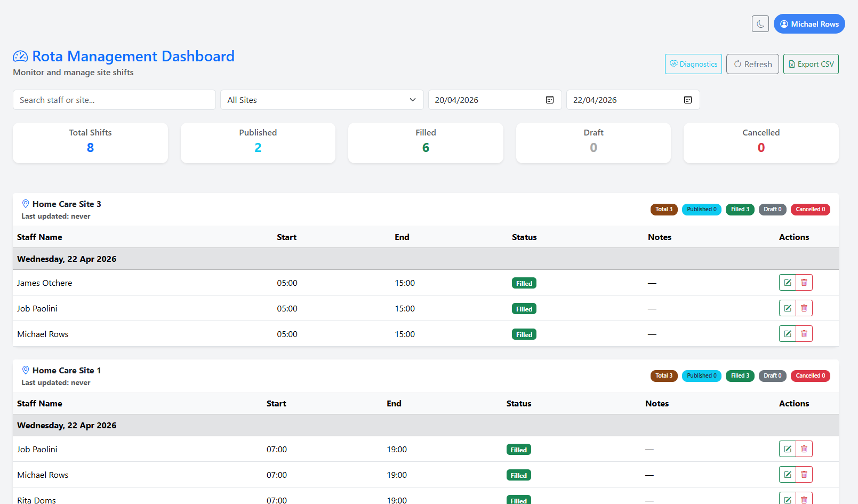This screenshot has width=858, height=504.
Task: Toggle dark mode with the moon icon
Action: click(x=760, y=24)
